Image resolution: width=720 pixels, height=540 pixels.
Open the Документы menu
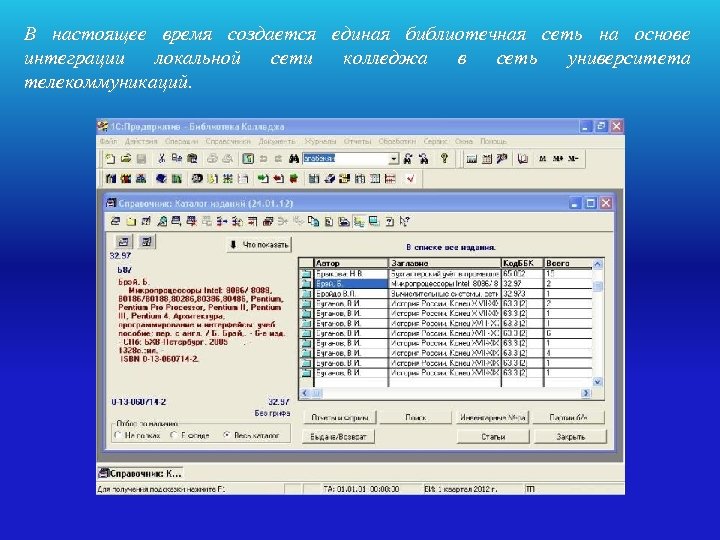[x=277, y=141]
